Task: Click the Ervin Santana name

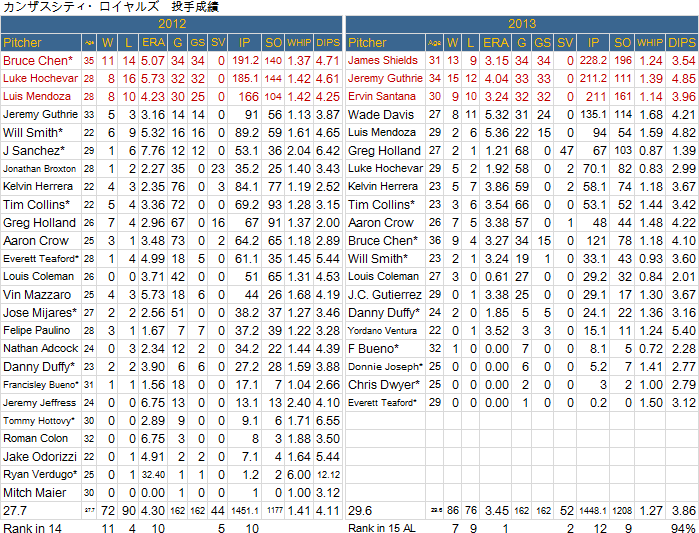Action: tap(382, 96)
